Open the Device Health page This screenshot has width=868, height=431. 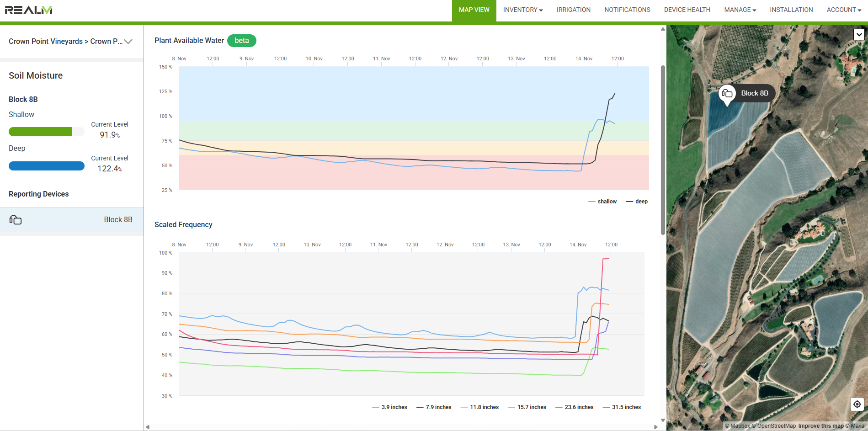pyautogui.click(x=687, y=10)
